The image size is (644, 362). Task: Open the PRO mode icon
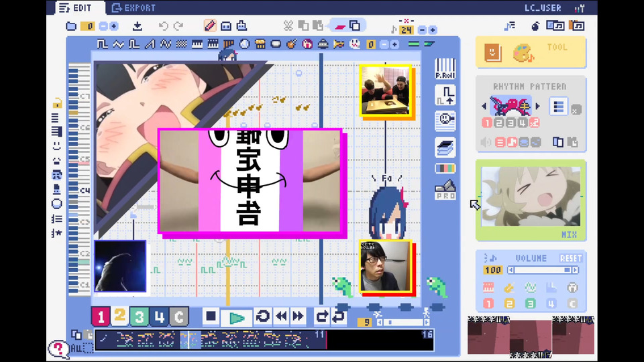point(445,190)
